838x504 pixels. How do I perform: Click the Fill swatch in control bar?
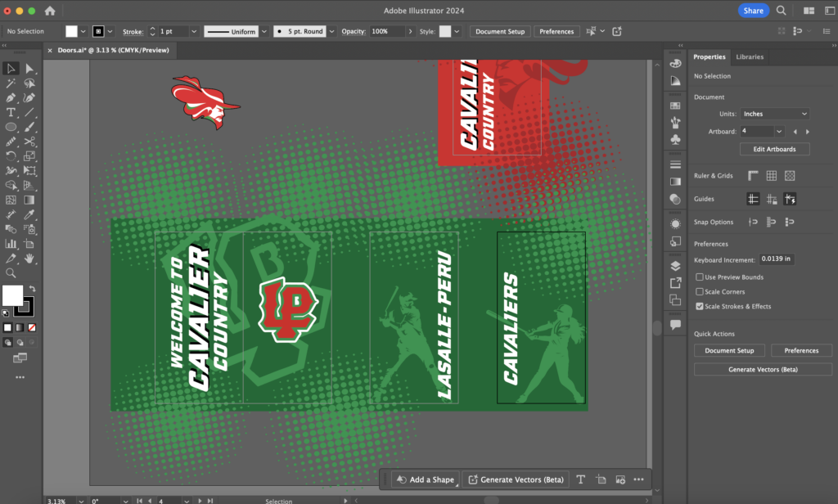click(72, 32)
